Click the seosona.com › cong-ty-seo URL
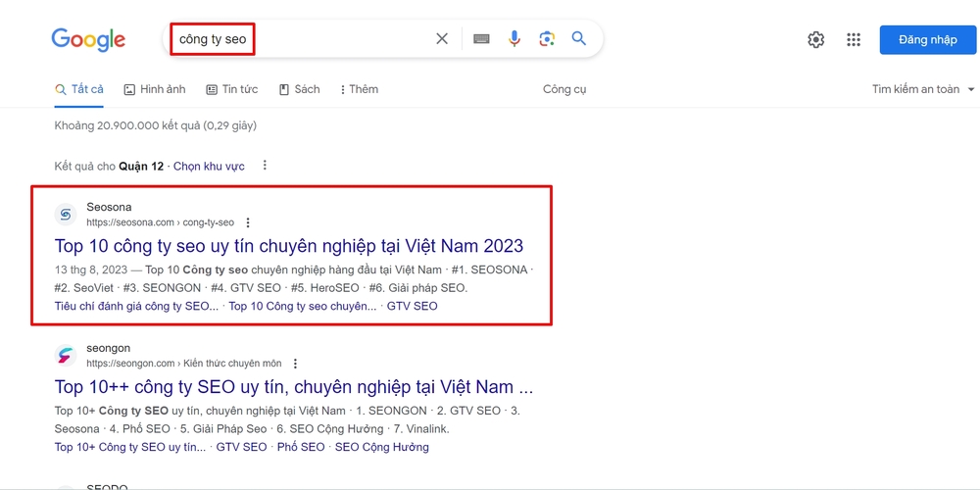980x490 pixels. click(x=160, y=222)
